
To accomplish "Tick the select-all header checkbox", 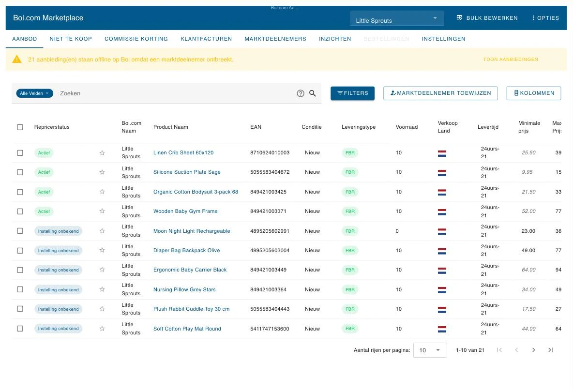I will click(20, 127).
